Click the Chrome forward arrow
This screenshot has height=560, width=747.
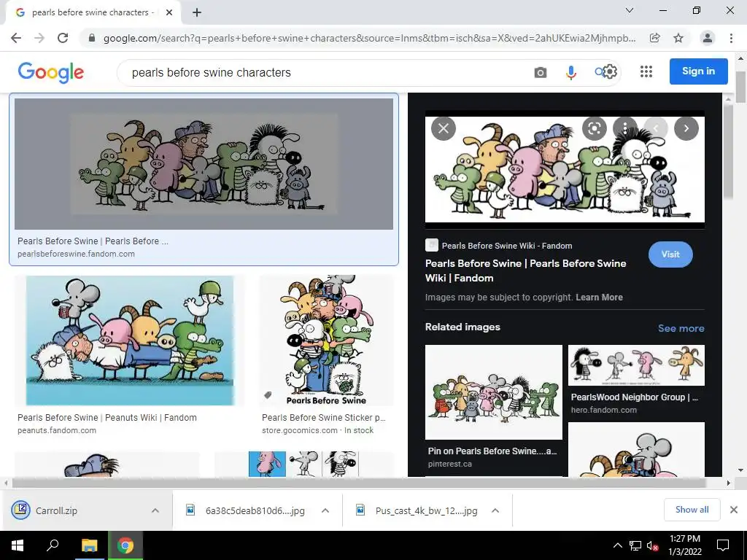(39, 38)
